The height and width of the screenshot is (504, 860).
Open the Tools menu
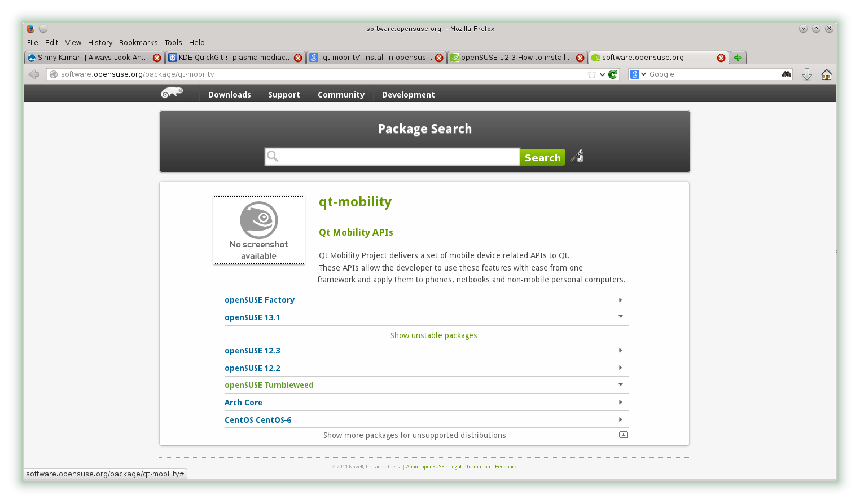click(173, 43)
